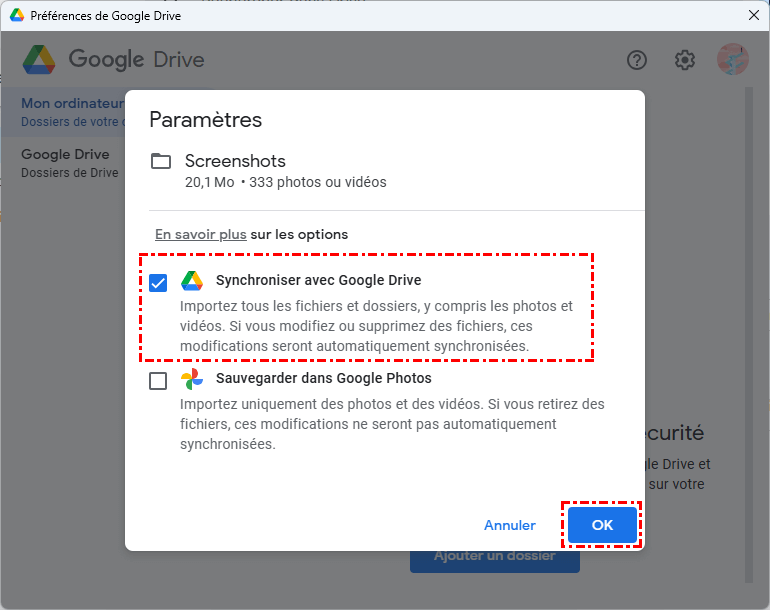
Task: Click the Annuler button
Action: 510,525
